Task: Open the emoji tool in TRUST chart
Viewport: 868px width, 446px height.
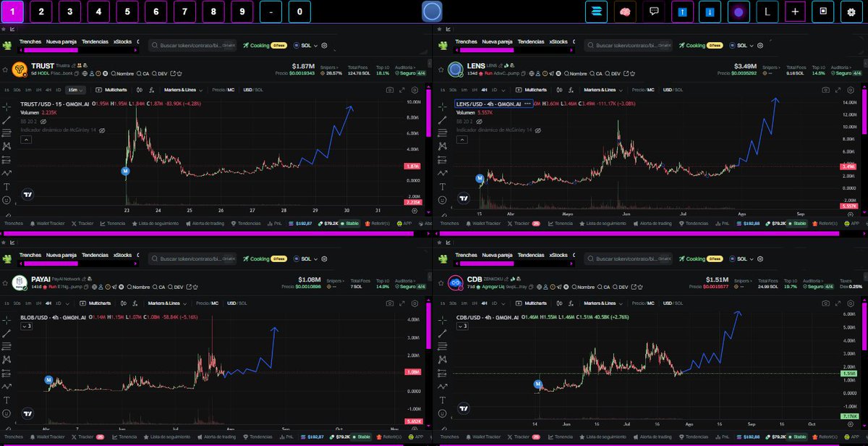Action: tap(7, 200)
